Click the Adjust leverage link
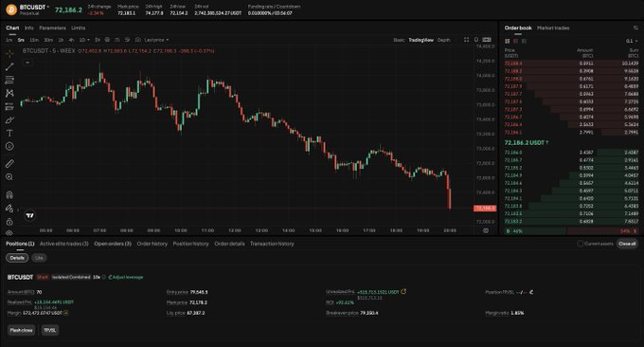The image size is (644, 347). pyautogui.click(x=126, y=277)
